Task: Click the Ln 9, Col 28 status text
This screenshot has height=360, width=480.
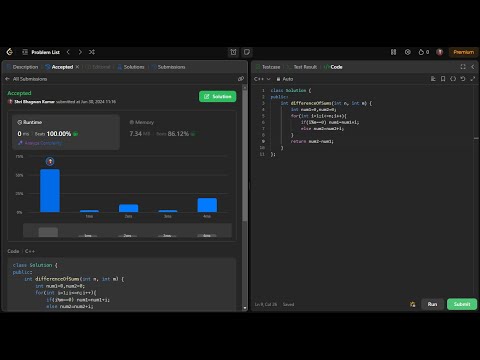Action: tap(266, 304)
